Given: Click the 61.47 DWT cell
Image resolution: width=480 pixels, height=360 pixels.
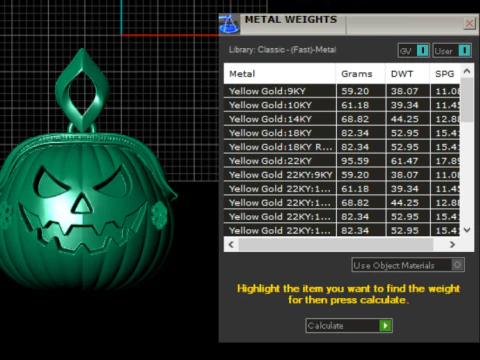Looking at the screenshot, I should pos(408,161).
